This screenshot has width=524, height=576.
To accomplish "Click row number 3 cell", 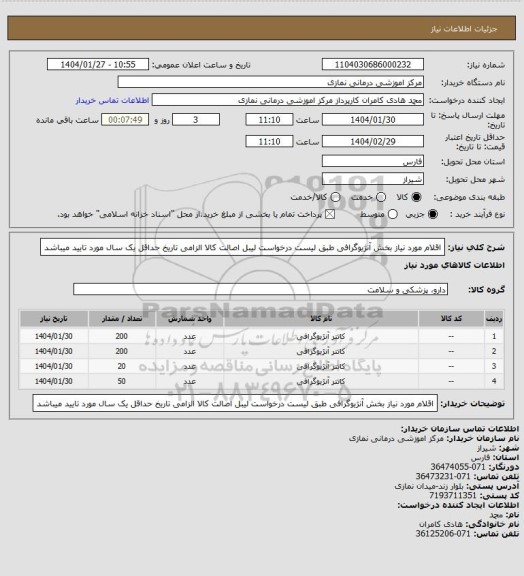I will tap(494, 367).
